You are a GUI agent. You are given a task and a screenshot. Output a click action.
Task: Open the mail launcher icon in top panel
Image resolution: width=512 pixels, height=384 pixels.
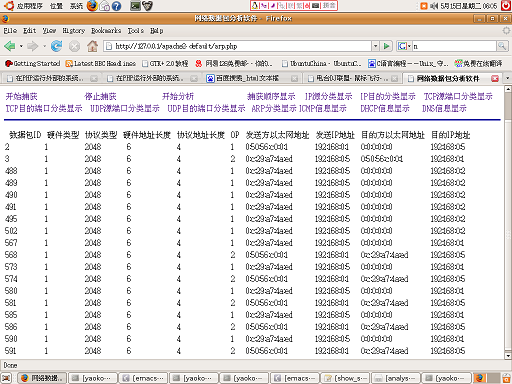105,6
